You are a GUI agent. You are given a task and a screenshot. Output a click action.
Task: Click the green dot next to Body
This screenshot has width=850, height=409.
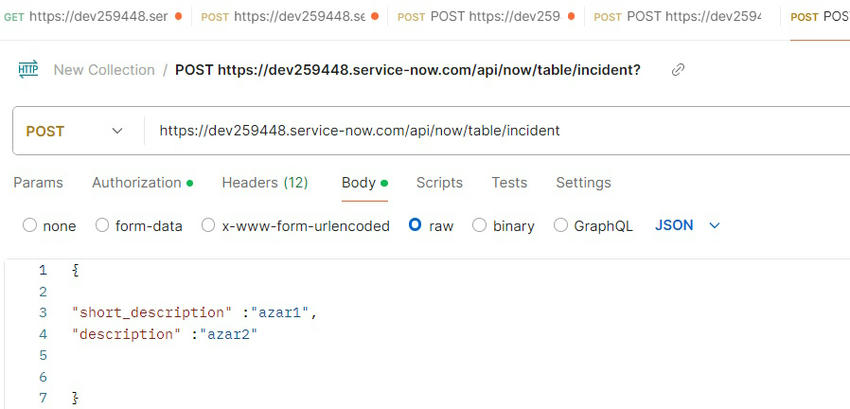384,183
